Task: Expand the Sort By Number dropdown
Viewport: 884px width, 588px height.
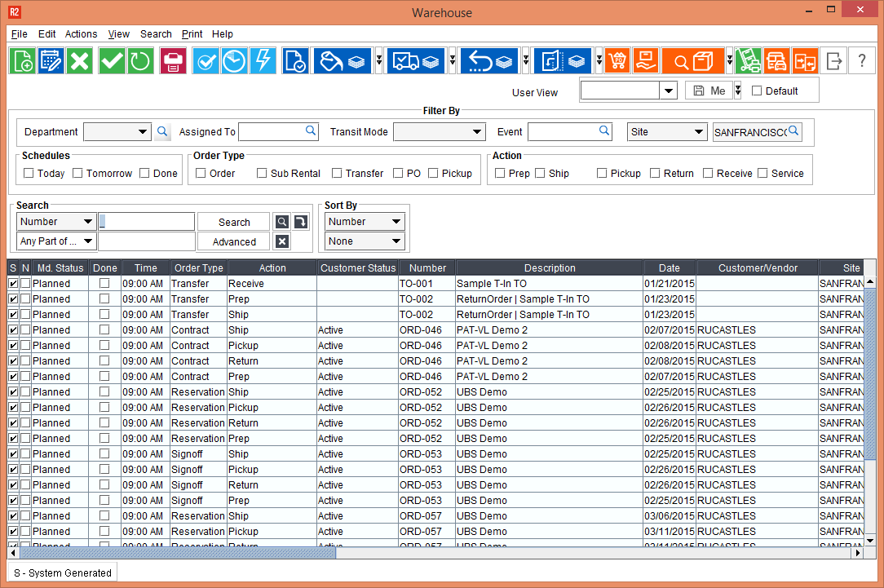Action: (396, 222)
